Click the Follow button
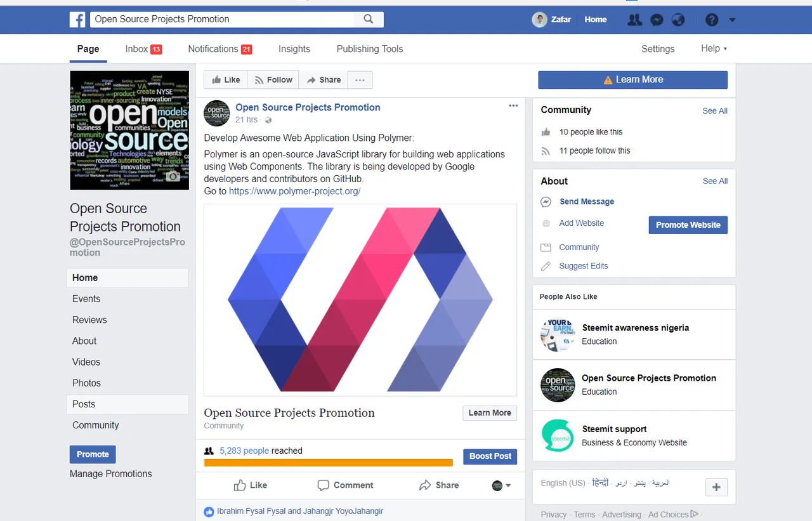 [273, 80]
